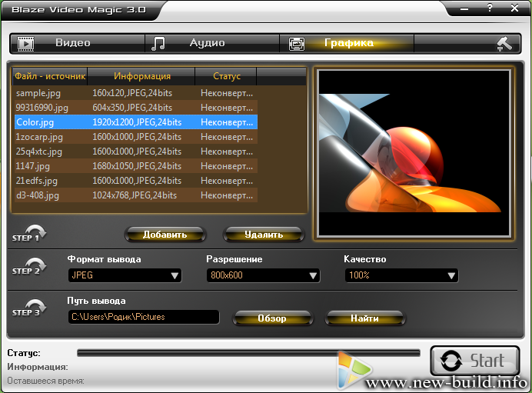
Task: Click the Статус column header
Action: pos(226,76)
